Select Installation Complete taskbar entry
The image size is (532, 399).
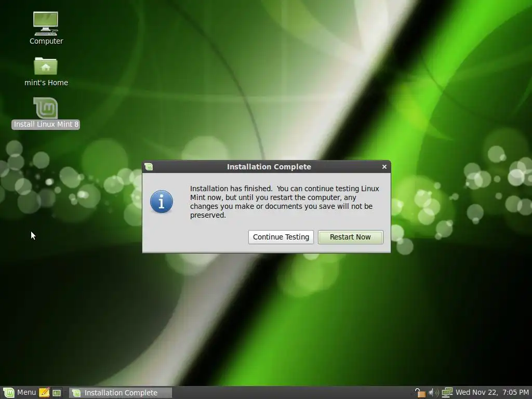coord(121,393)
